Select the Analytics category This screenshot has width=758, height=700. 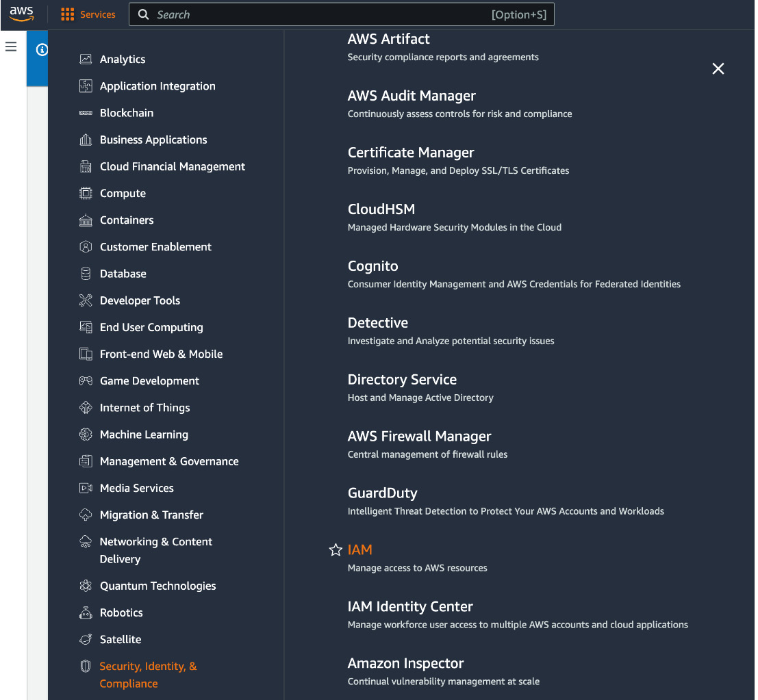pos(123,59)
